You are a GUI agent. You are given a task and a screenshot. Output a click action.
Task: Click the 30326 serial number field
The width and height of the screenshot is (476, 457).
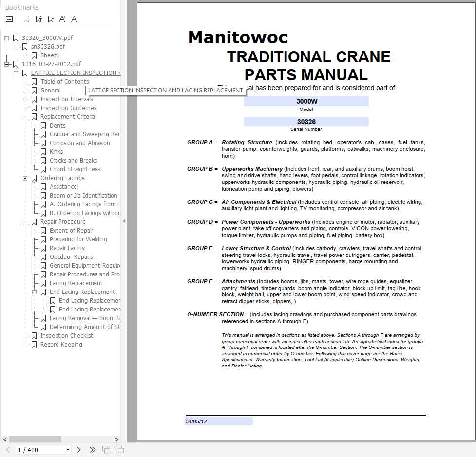306,122
